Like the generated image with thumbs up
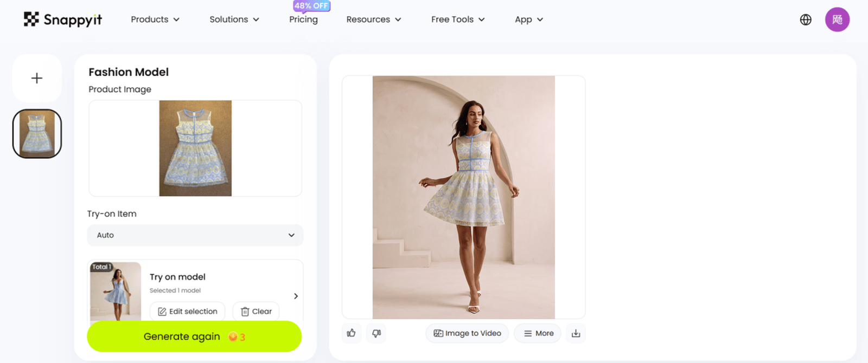868x363 pixels. click(352, 333)
